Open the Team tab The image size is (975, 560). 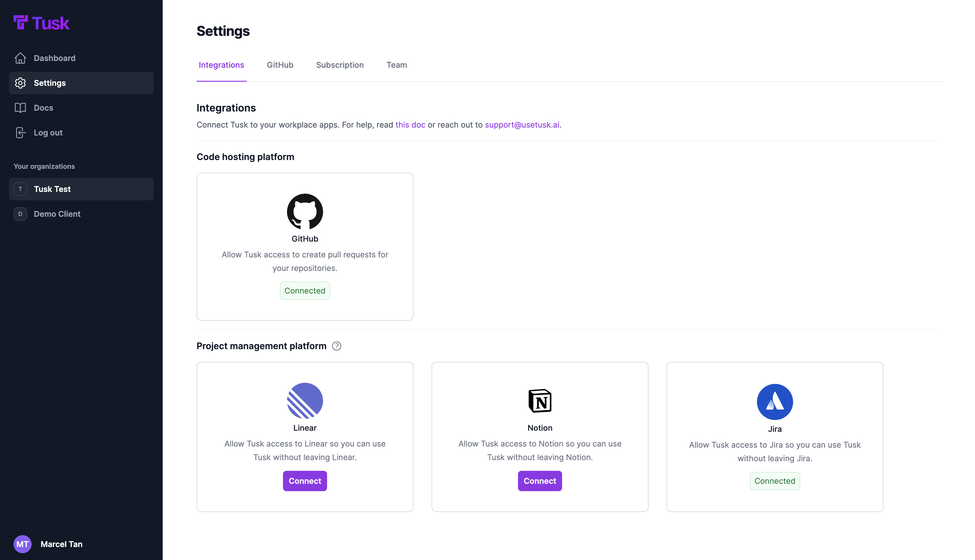pyautogui.click(x=397, y=65)
